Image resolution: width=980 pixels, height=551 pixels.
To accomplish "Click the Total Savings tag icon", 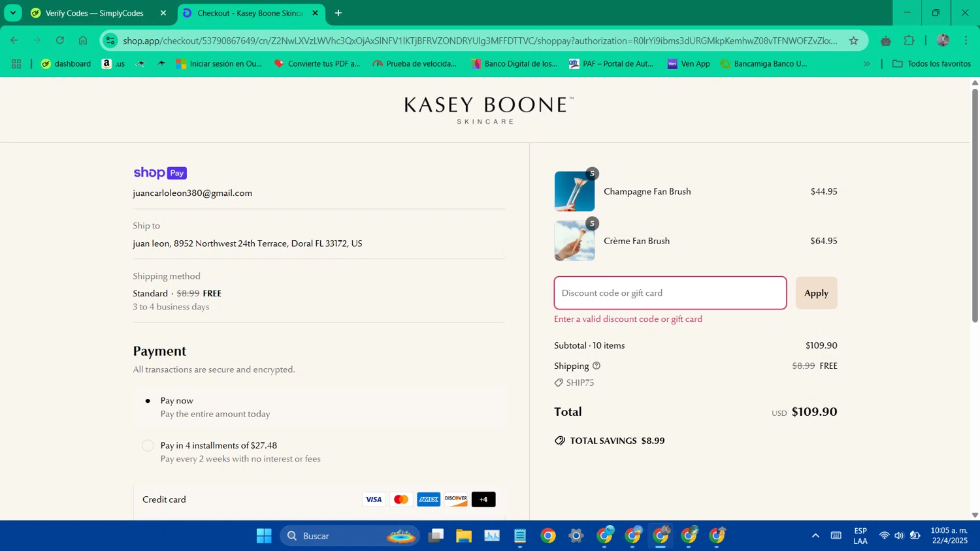I will pyautogui.click(x=560, y=441).
